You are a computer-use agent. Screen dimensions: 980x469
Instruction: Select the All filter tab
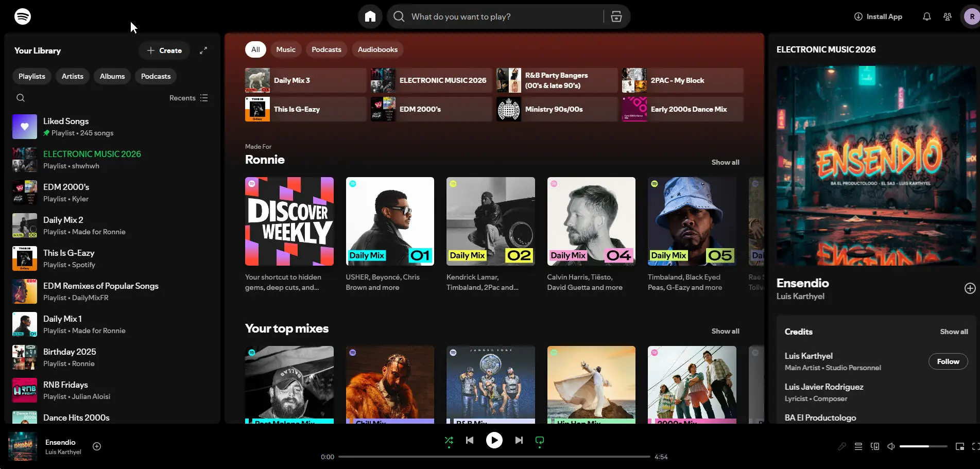[x=255, y=49]
